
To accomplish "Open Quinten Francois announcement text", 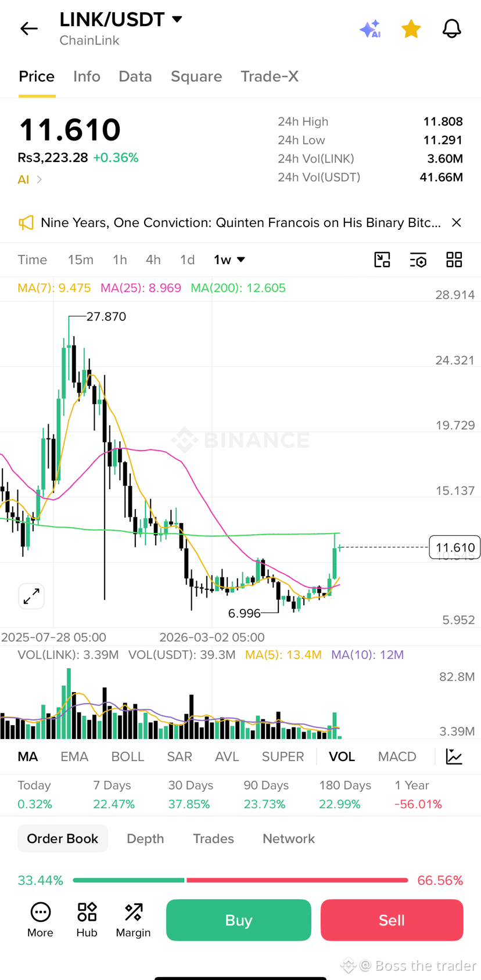I will coord(240,223).
